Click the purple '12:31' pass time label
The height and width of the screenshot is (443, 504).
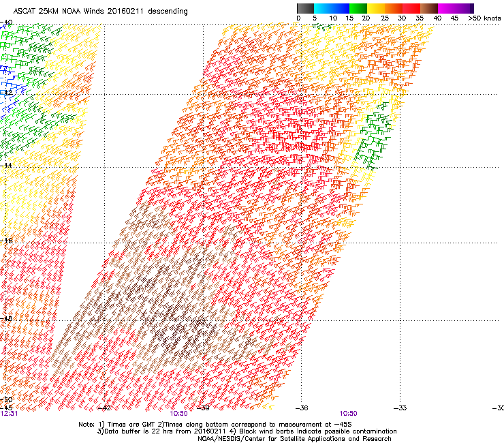click(x=9, y=414)
